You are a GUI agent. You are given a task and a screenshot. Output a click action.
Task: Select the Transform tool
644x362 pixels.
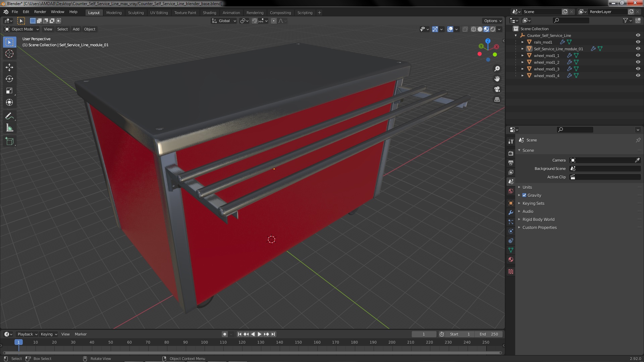point(9,103)
